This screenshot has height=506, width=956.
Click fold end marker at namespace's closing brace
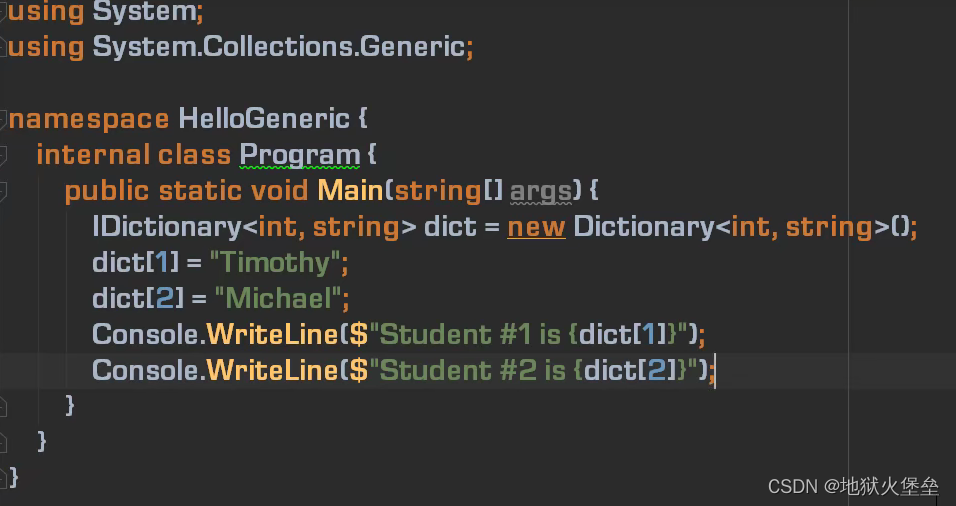[2, 477]
